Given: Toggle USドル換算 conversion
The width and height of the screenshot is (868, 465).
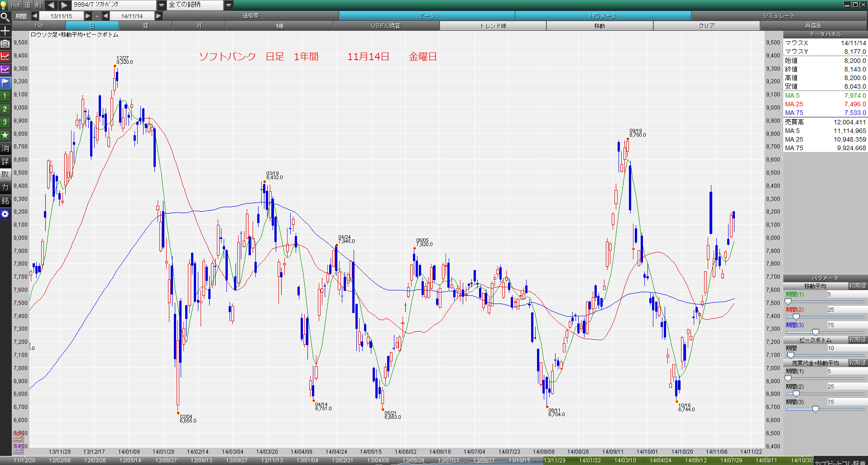Looking at the screenshot, I should (386, 26).
